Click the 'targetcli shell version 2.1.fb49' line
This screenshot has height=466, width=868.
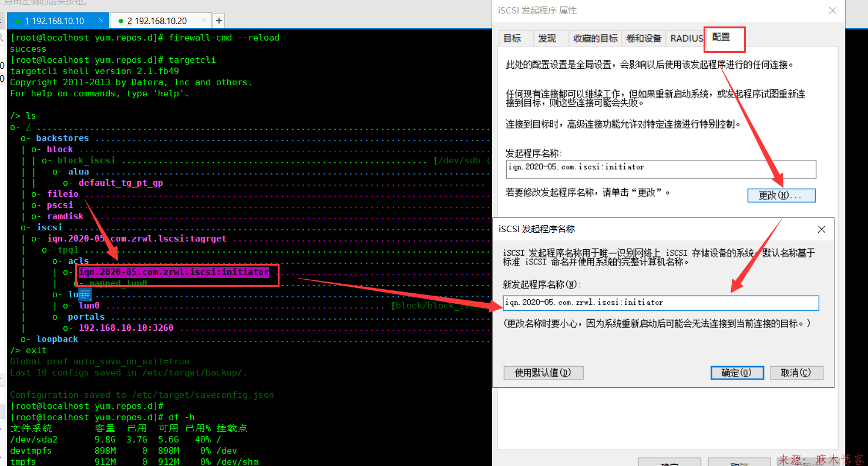(x=95, y=71)
